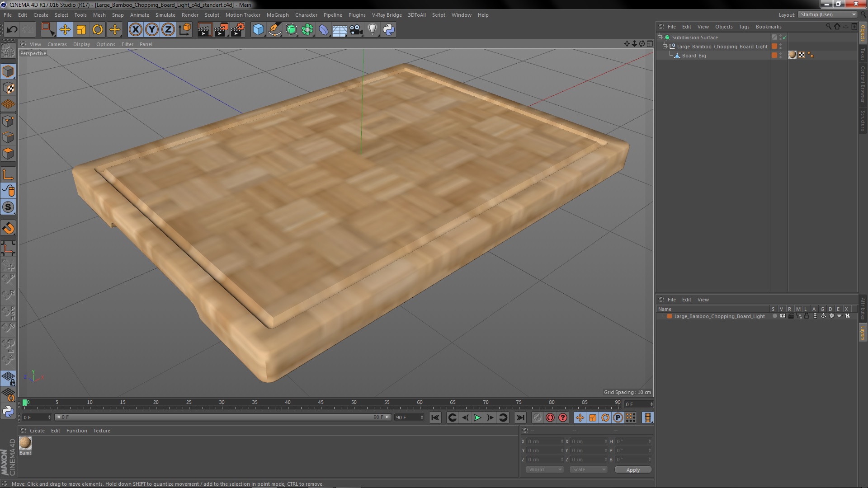The image size is (868, 488).
Task: Open the Layout dropdown Startup (User)
Action: [828, 14]
